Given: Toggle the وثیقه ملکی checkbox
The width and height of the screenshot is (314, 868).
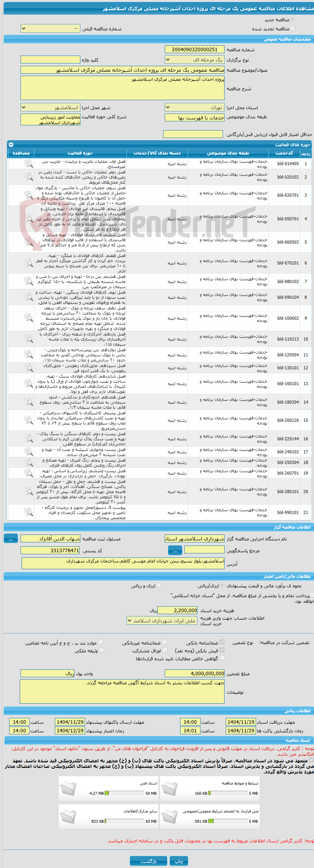Looking at the screenshot, I should (101, 650).
